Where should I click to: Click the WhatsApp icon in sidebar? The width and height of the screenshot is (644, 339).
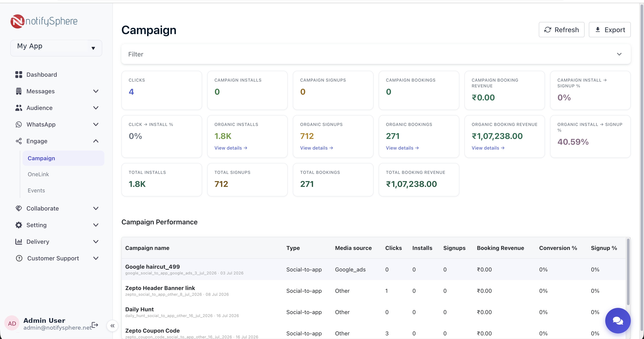click(19, 125)
